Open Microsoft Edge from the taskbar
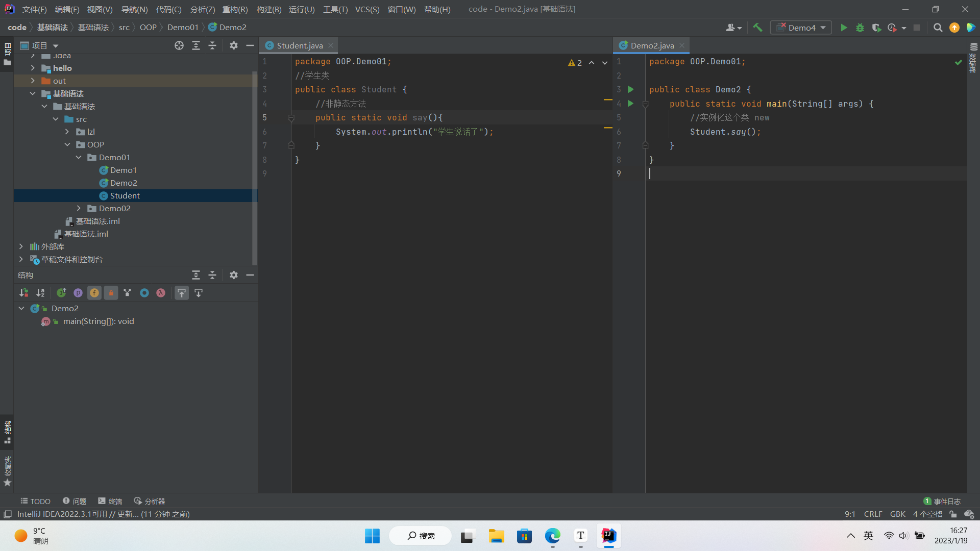Image resolution: width=980 pixels, height=551 pixels. [552, 536]
